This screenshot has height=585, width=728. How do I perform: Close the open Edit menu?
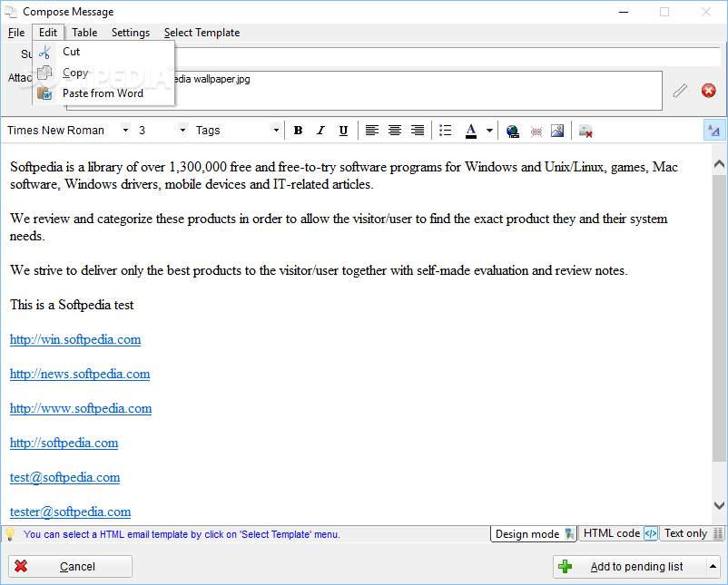pyautogui.click(x=48, y=33)
